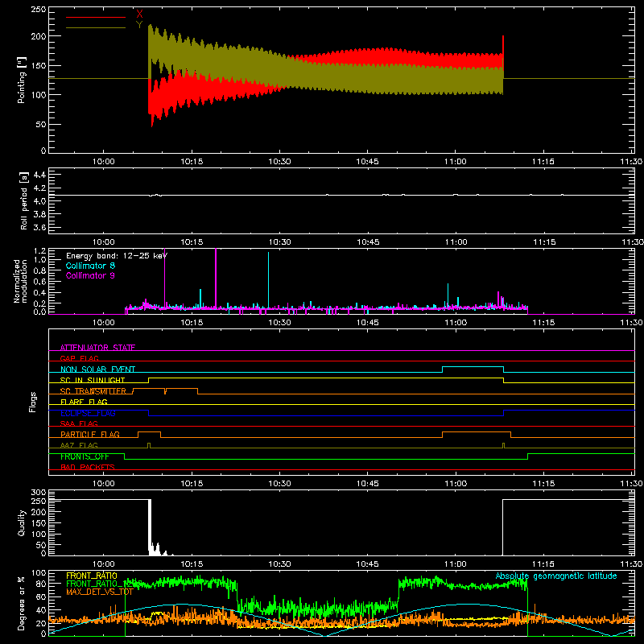Click the 'Normalized modulation' axis title

pyautogui.click(x=20, y=281)
